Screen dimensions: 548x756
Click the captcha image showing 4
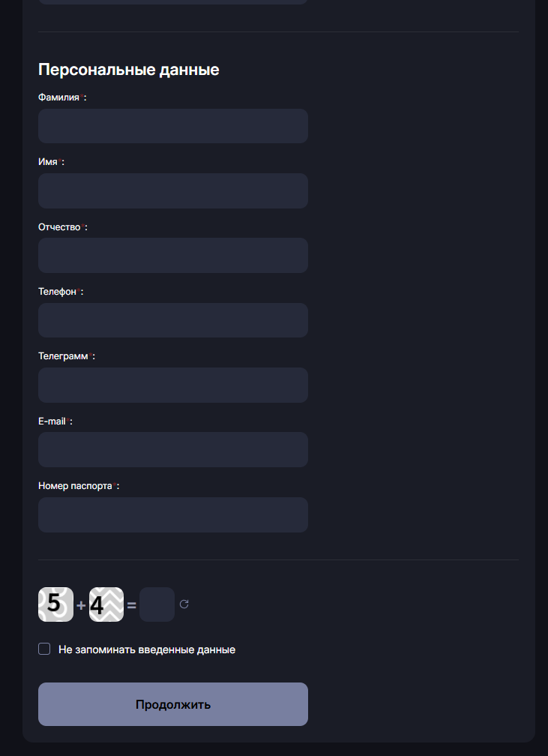pos(106,604)
